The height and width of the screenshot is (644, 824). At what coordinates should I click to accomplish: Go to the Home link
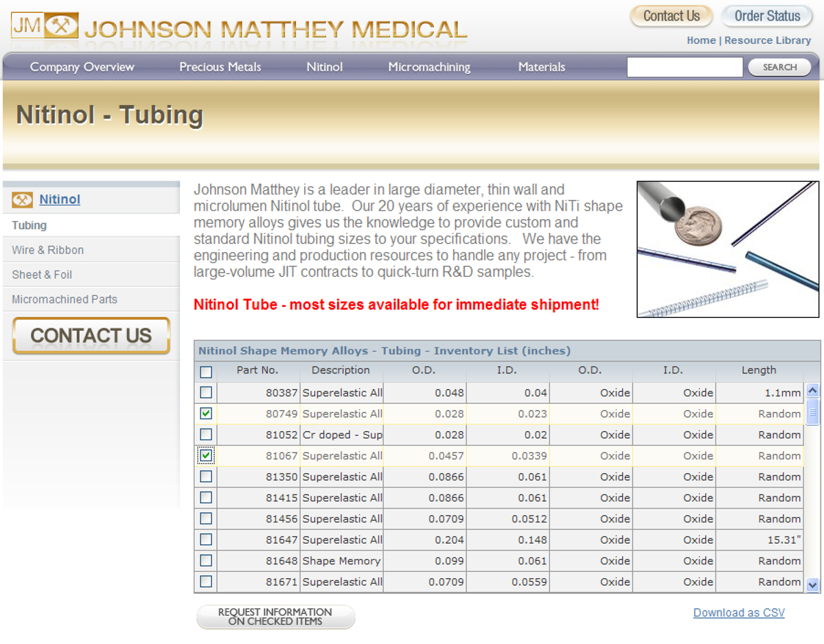coord(701,41)
